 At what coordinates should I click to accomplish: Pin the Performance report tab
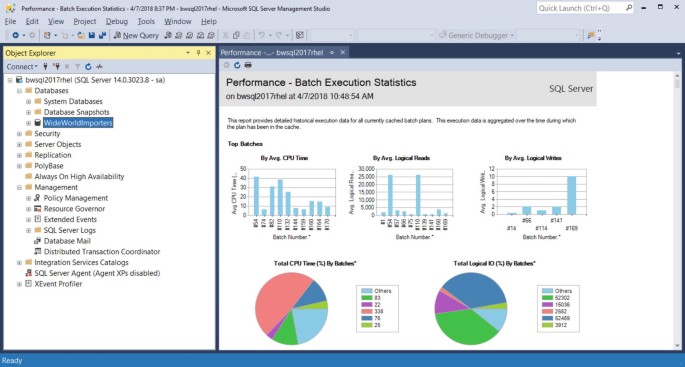coord(332,52)
